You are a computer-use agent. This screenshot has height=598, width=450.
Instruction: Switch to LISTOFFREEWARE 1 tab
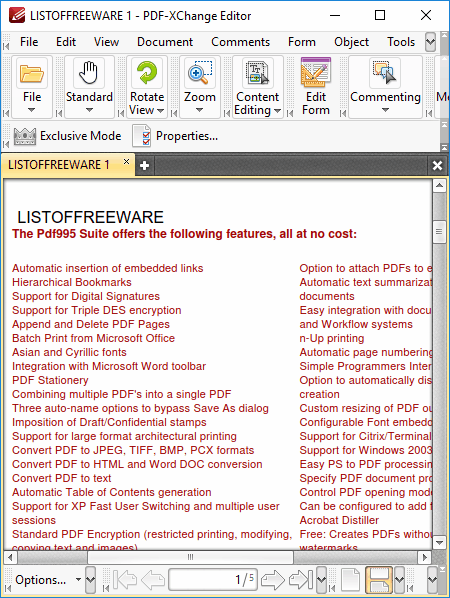point(59,165)
